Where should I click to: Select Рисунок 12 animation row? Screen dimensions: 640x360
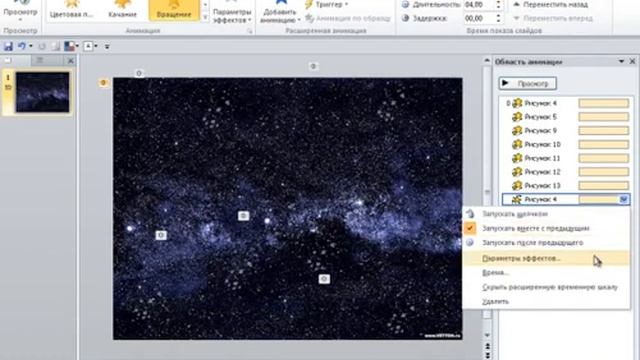tap(565, 172)
